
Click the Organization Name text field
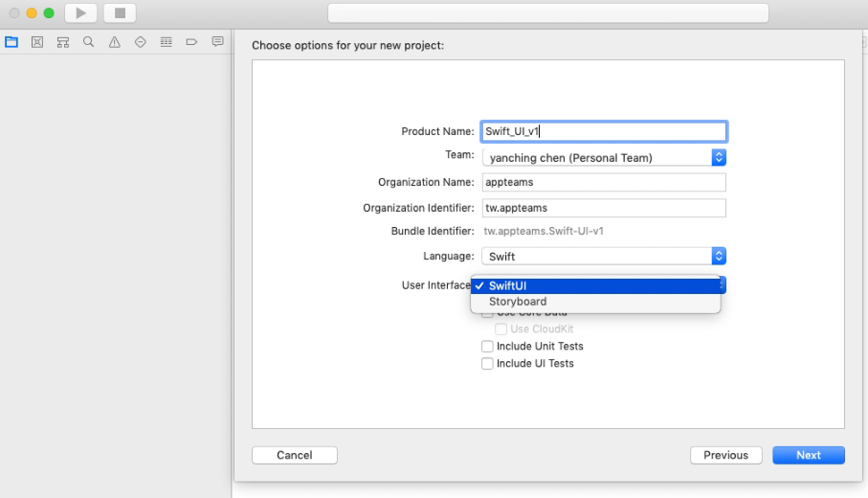604,182
